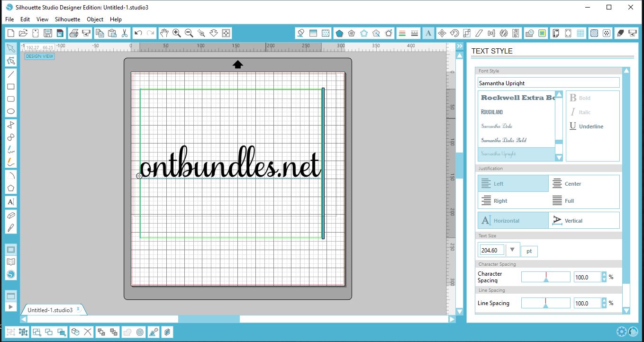The image size is (644, 342).
Task: Toggle Italic font style
Action: pos(580,112)
